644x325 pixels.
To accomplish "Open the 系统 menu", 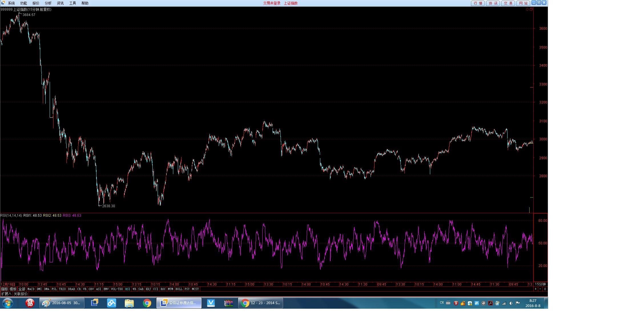I will 11,3.
